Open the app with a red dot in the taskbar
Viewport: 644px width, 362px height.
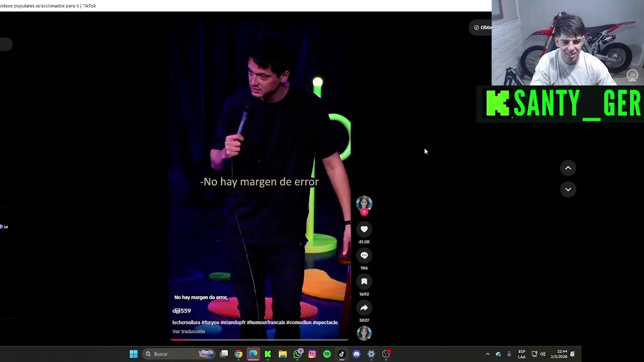click(x=386, y=354)
